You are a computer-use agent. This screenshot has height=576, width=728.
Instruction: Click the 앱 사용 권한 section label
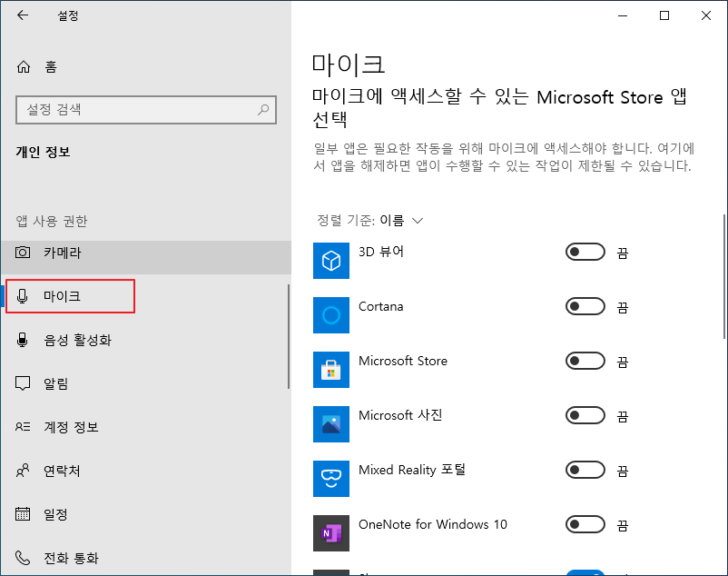[x=52, y=221]
